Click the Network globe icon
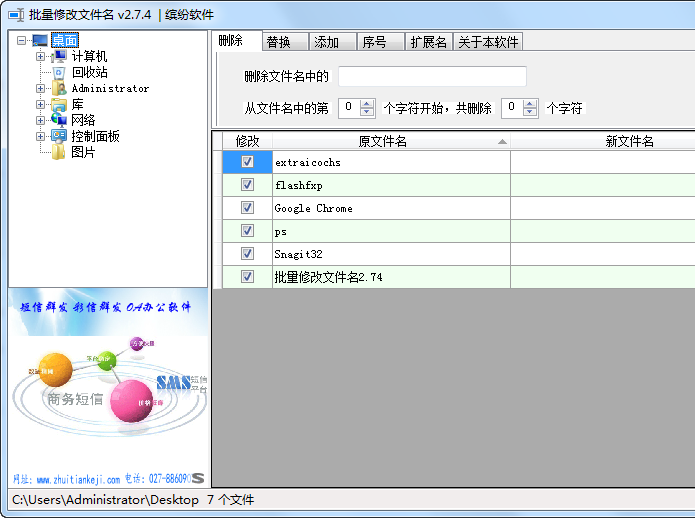Image resolution: width=695 pixels, height=518 pixels. 59,120
